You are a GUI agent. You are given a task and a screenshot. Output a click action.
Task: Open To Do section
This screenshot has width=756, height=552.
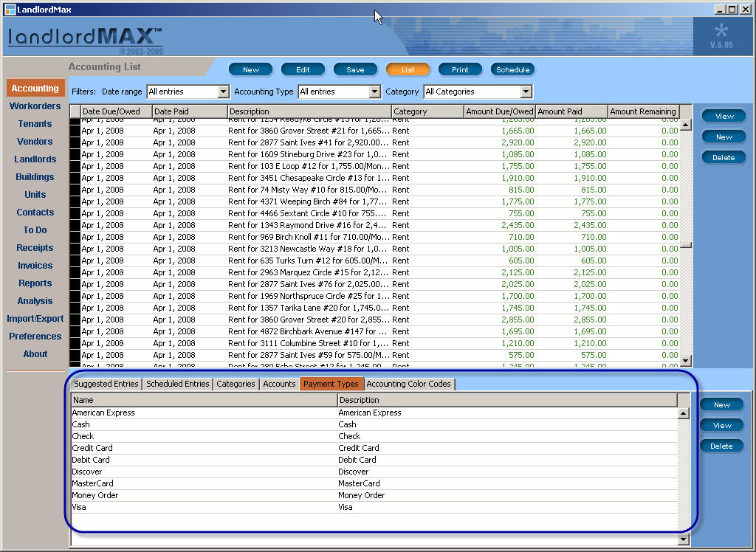pyautogui.click(x=35, y=230)
